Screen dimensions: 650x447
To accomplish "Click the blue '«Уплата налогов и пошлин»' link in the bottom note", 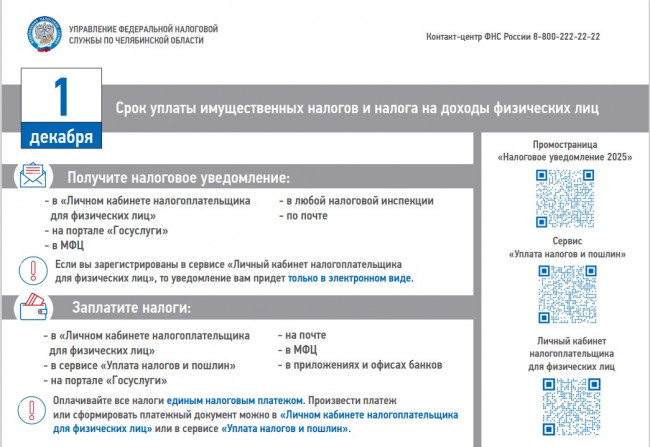I will pyautogui.click(x=292, y=428).
